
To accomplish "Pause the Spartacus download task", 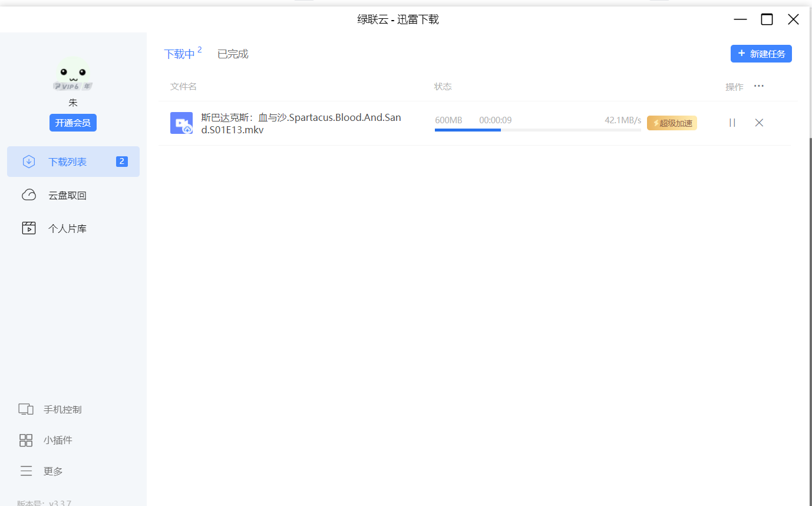I will pos(732,123).
